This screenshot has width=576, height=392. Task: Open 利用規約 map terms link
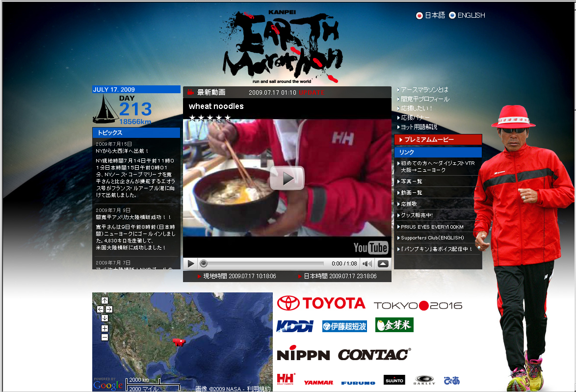(x=259, y=389)
